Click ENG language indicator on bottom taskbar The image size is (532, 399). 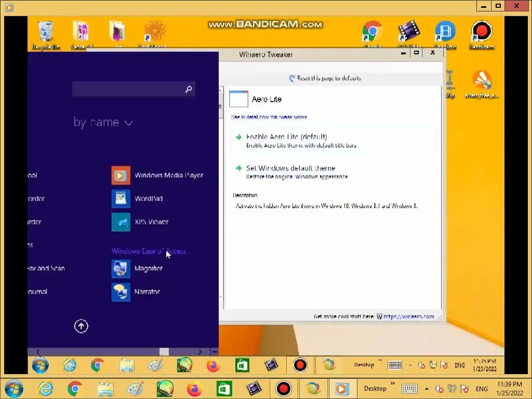click(482, 389)
